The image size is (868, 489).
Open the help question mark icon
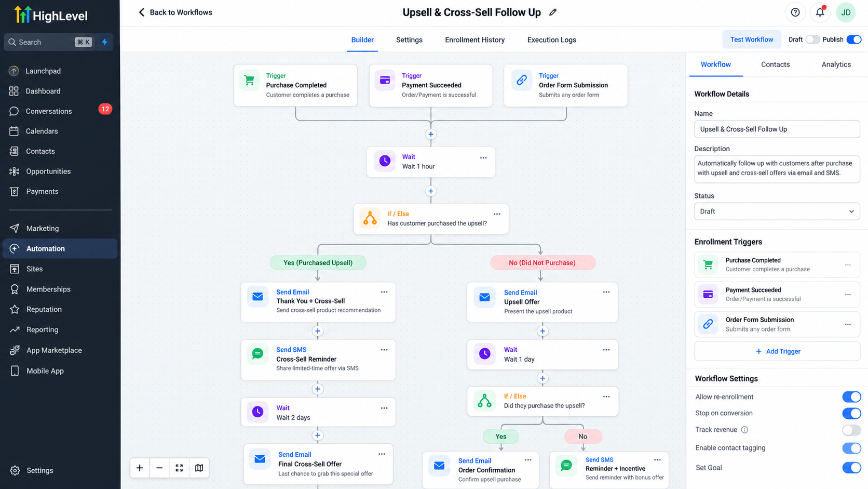[x=795, y=12]
